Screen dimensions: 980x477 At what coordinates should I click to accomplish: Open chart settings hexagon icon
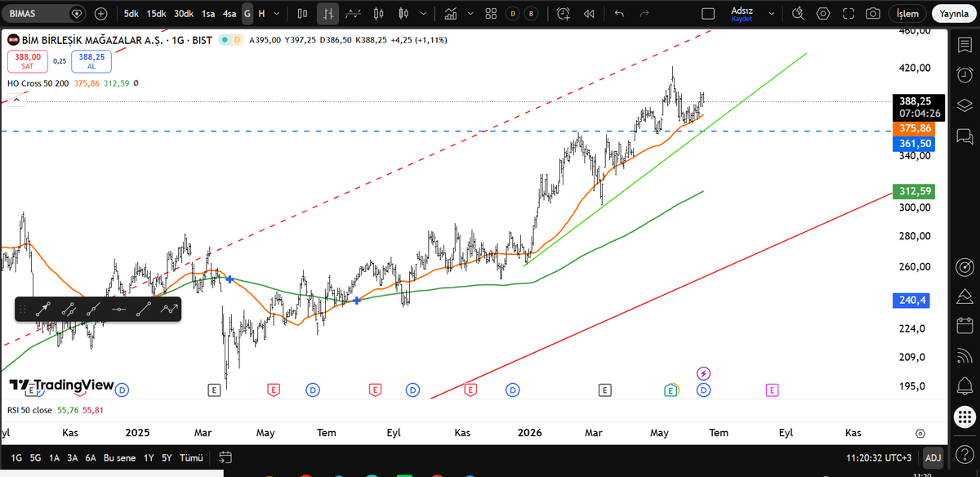(823, 14)
